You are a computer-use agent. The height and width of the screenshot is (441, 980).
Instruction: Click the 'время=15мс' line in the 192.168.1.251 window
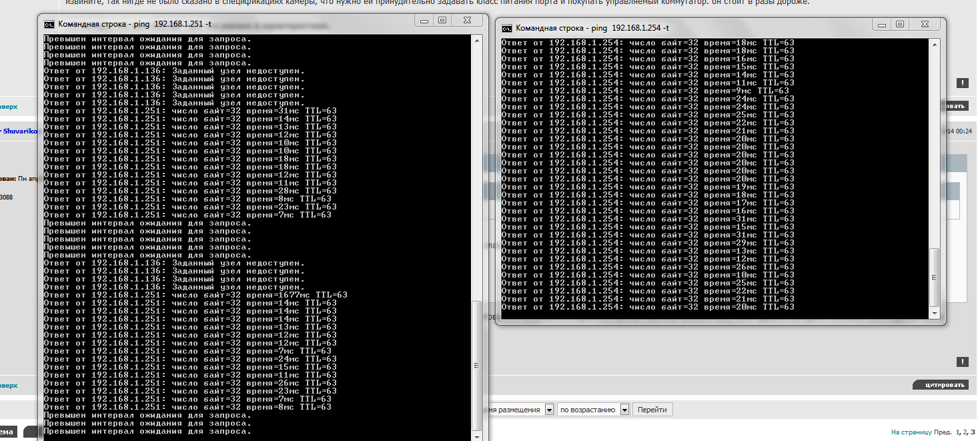[190, 367]
